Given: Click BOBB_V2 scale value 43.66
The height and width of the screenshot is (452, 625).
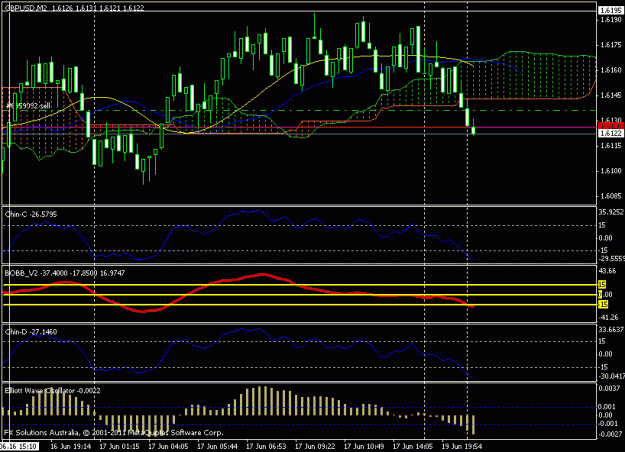Looking at the screenshot, I should coord(607,271).
